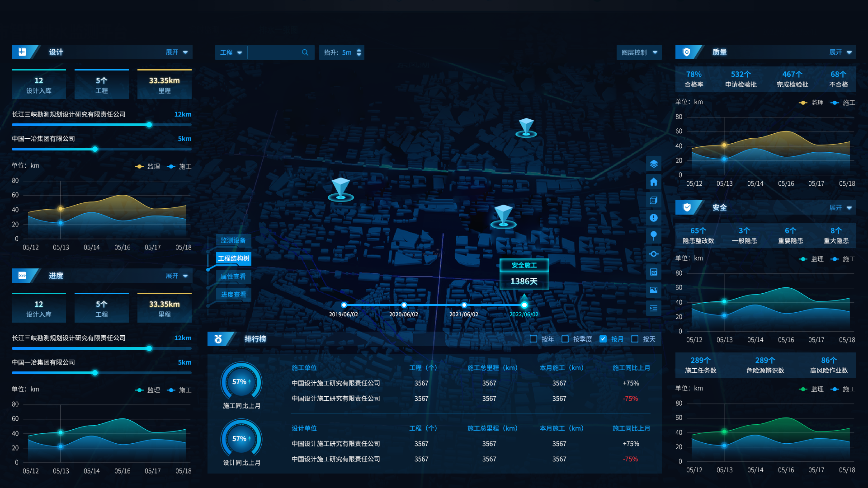
Task: Open the 工程 dropdown beside search box
Action: click(x=231, y=52)
